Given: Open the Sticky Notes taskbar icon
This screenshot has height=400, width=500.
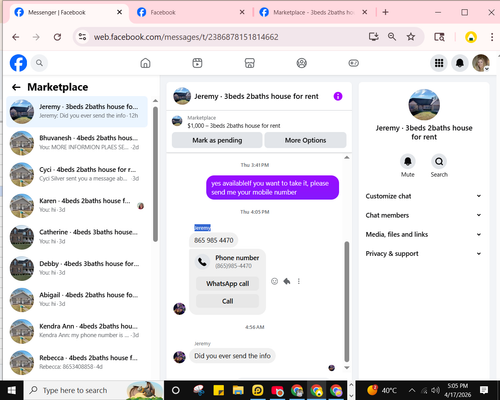Looking at the screenshot, I should tap(219, 390).
